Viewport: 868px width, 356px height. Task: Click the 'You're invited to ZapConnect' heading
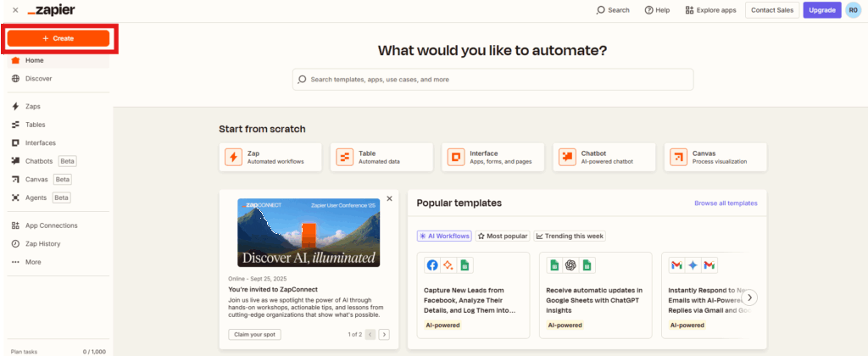pos(273,289)
